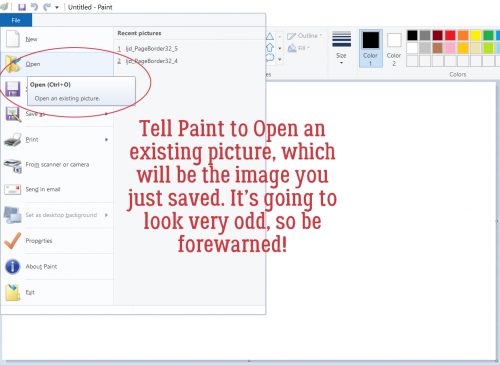Open the shape Fill dropdown
Image resolution: width=500 pixels, height=365 pixels.
click(298, 48)
